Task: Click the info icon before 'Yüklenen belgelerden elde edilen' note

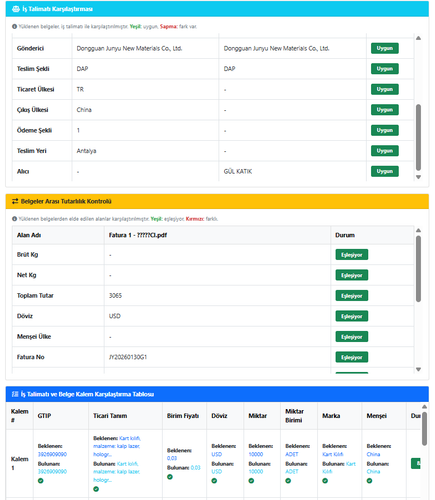Action: tap(14, 219)
